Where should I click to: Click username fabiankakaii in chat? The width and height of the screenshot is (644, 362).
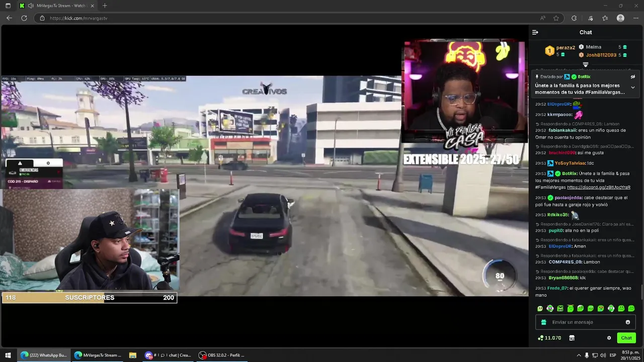coord(562,130)
